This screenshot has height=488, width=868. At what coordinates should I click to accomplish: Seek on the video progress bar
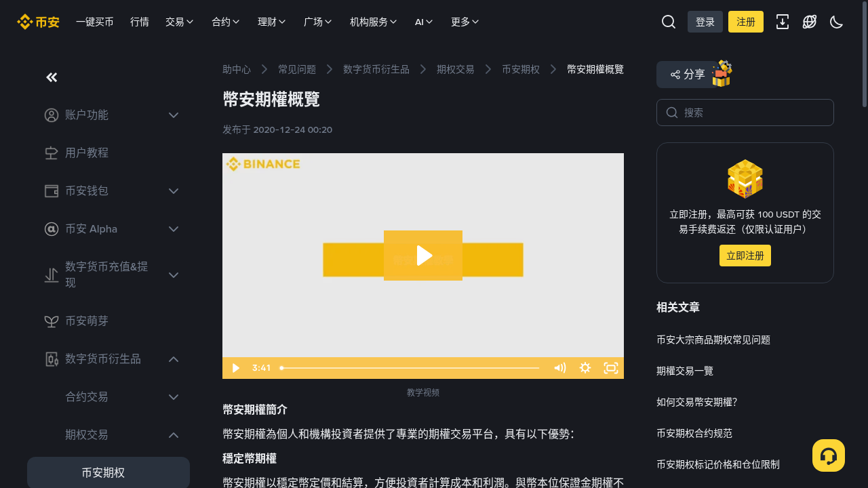[x=410, y=368]
